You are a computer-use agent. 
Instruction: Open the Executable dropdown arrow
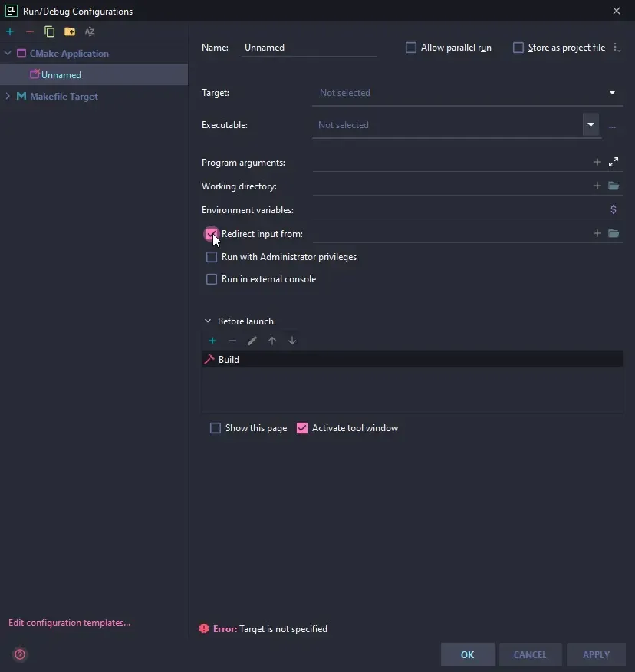point(591,125)
